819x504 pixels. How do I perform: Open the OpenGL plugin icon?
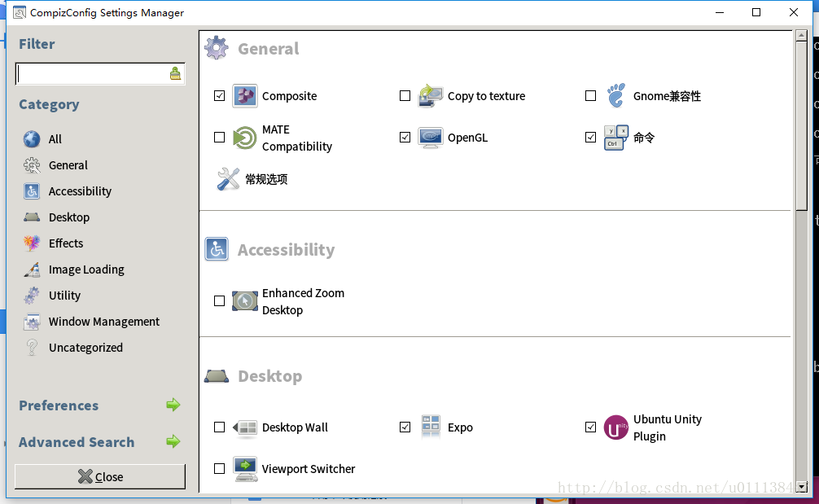pos(431,138)
